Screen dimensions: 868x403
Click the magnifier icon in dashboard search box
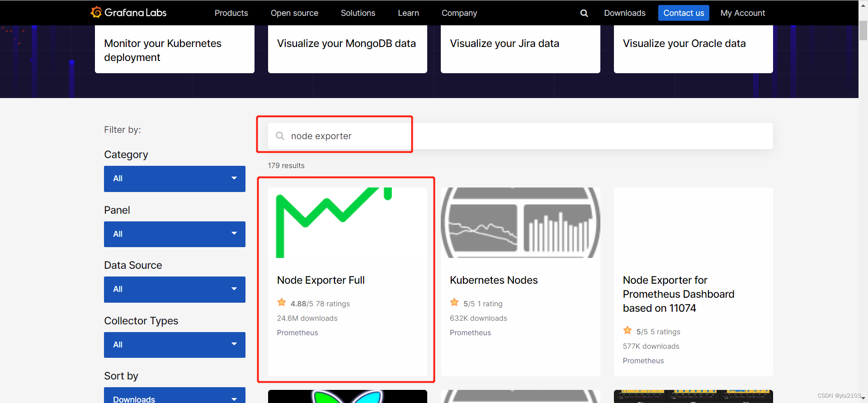pyautogui.click(x=280, y=136)
